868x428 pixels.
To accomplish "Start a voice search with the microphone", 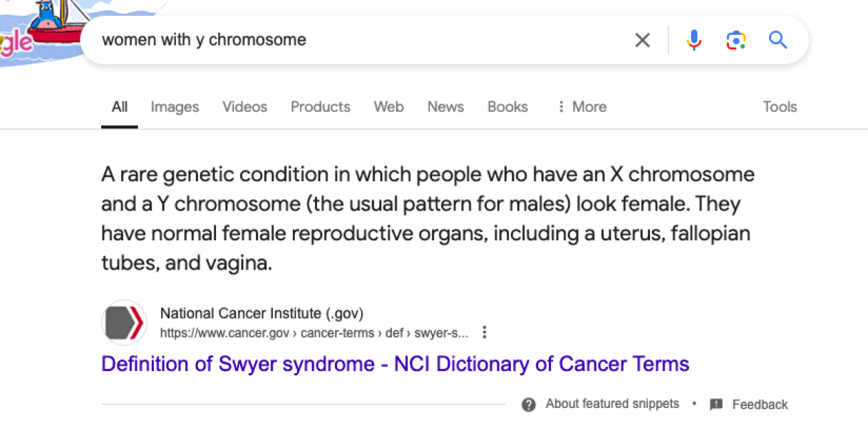I will pyautogui.click(x=692, y=40).
